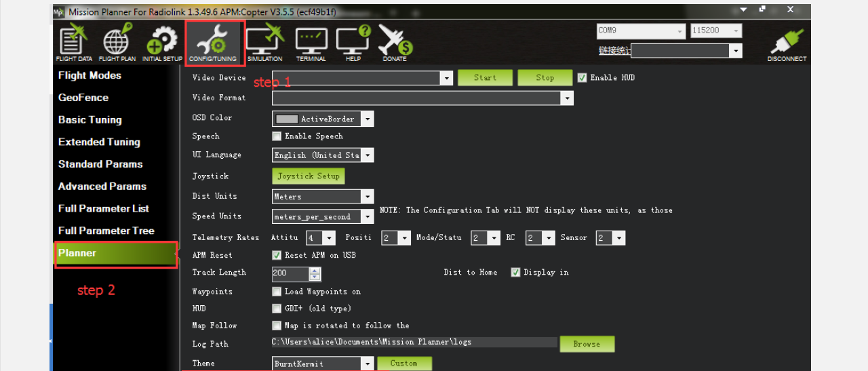
Task: Click Browse next to Log Path
Action: (587, 344)
